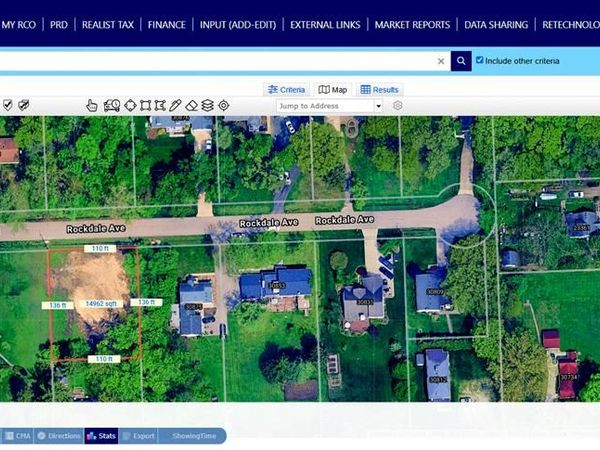Clear the search box with X
Screen dimensions: 600x450
(441, 61)
